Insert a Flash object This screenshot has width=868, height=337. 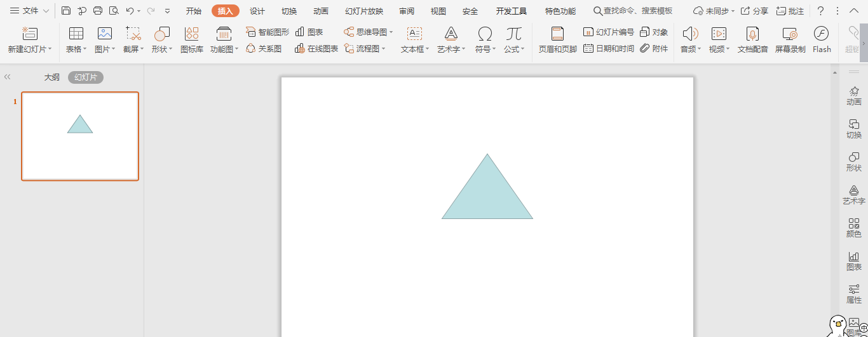(822, 39)
